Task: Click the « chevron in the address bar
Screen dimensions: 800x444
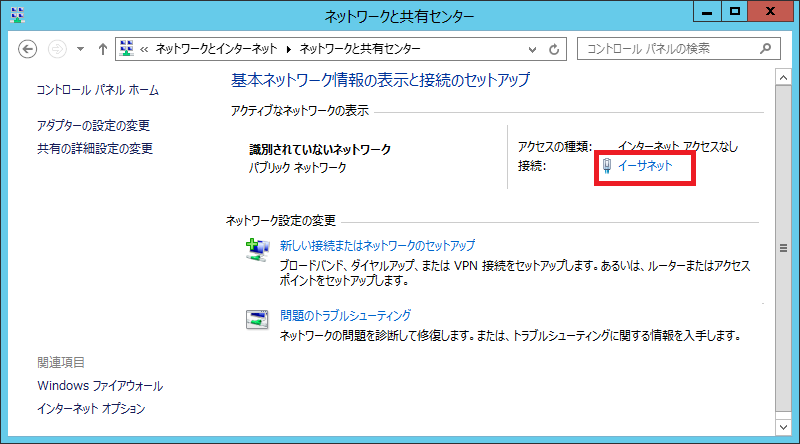Action: point(145,49)
